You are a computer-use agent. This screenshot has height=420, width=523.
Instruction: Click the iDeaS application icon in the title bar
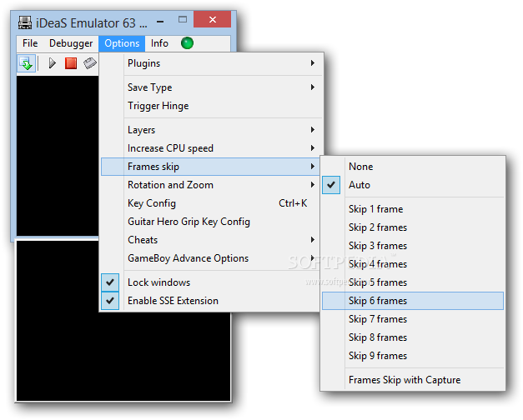[x=25, y=22]
